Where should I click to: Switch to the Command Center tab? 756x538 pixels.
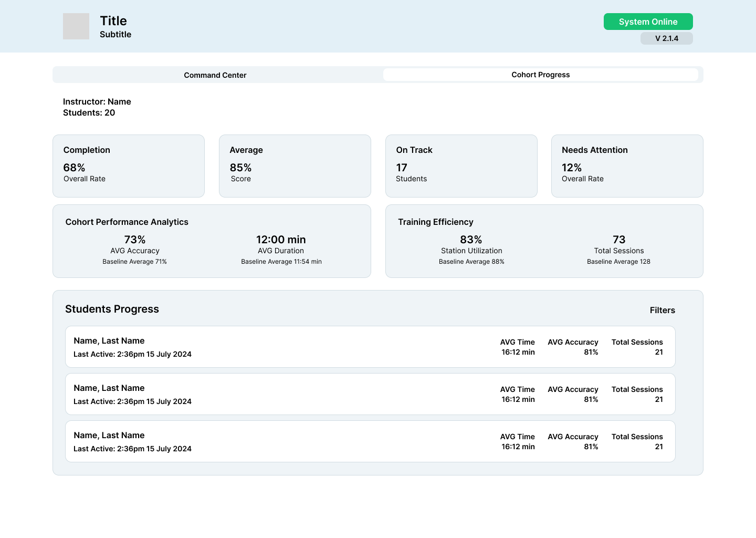[215, 75]
